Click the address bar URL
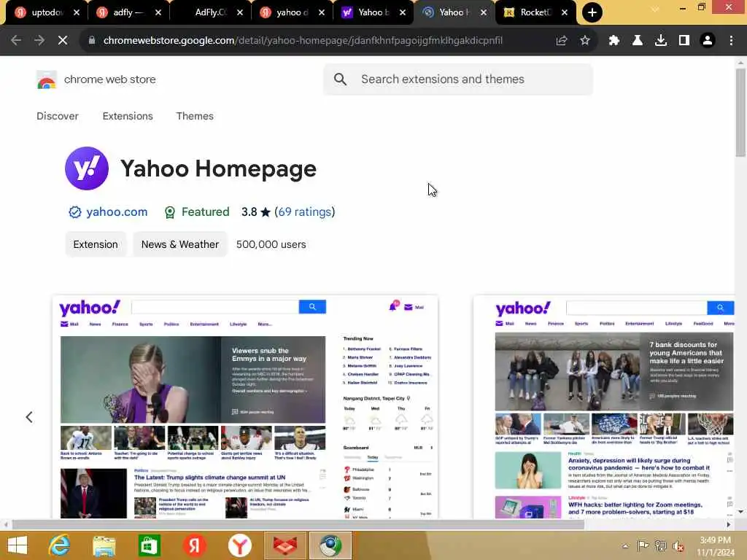This screenshot has width=747, height=560. click(x=303, y=41)
